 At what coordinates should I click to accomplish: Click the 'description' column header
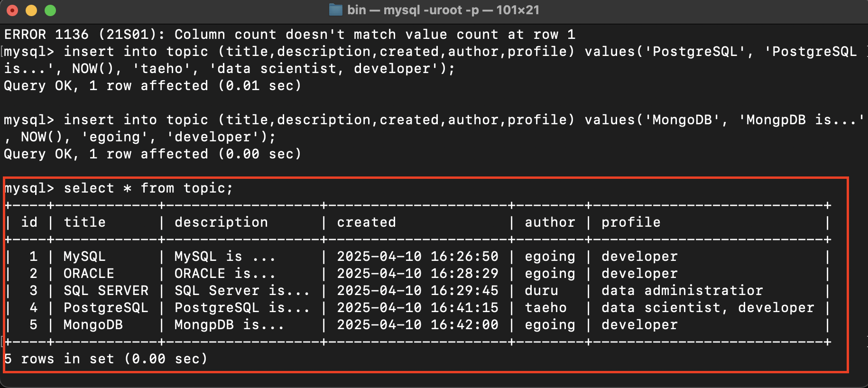point(221,222)
